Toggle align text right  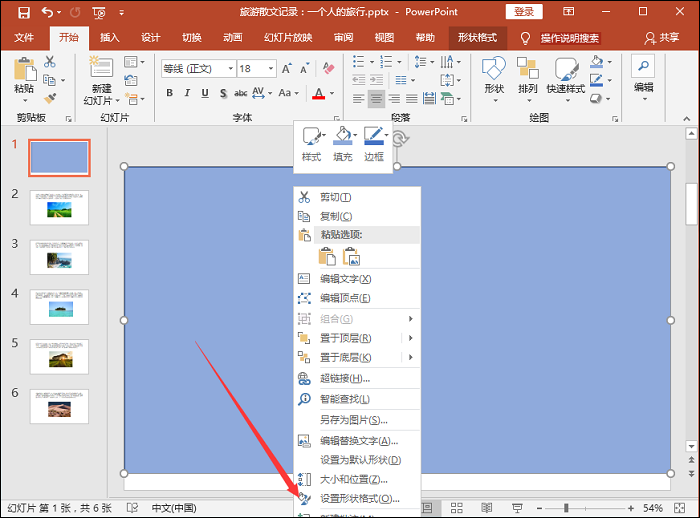[x=394, y=99]
